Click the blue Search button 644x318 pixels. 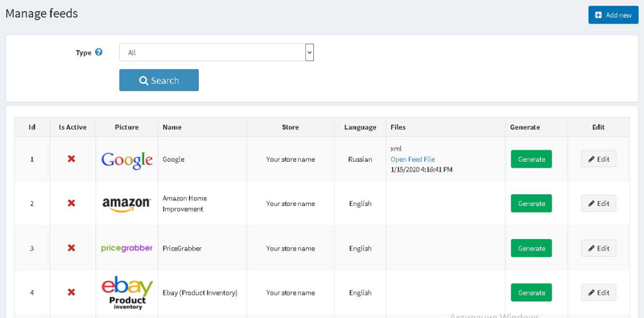point(159,81)
